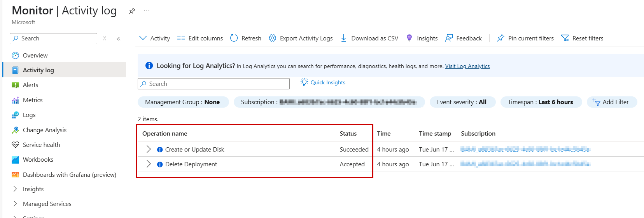Click the Export Activity Logs gear icon
Viewport: 644px width, 218px height.
tap(272, 38)
